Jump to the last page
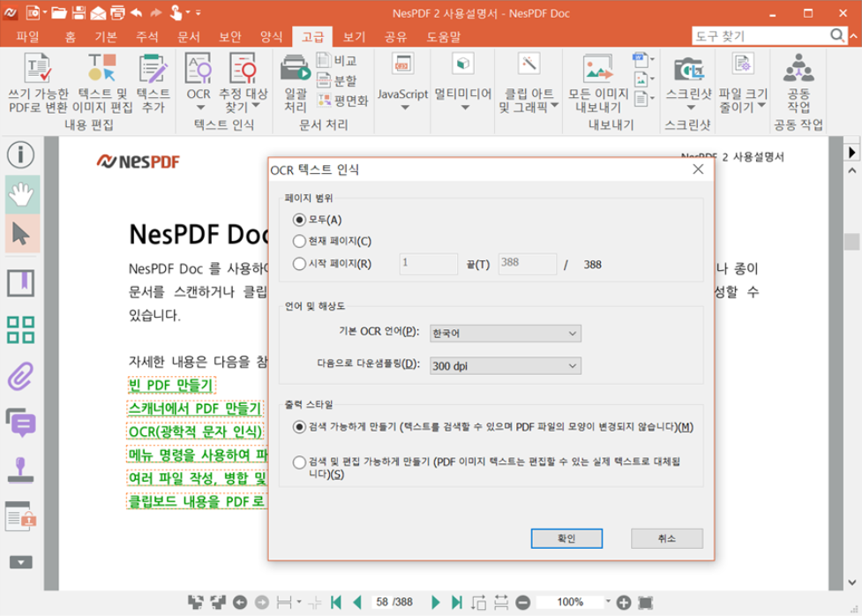Viewport: 862px width, 616px height. (457, 602)
